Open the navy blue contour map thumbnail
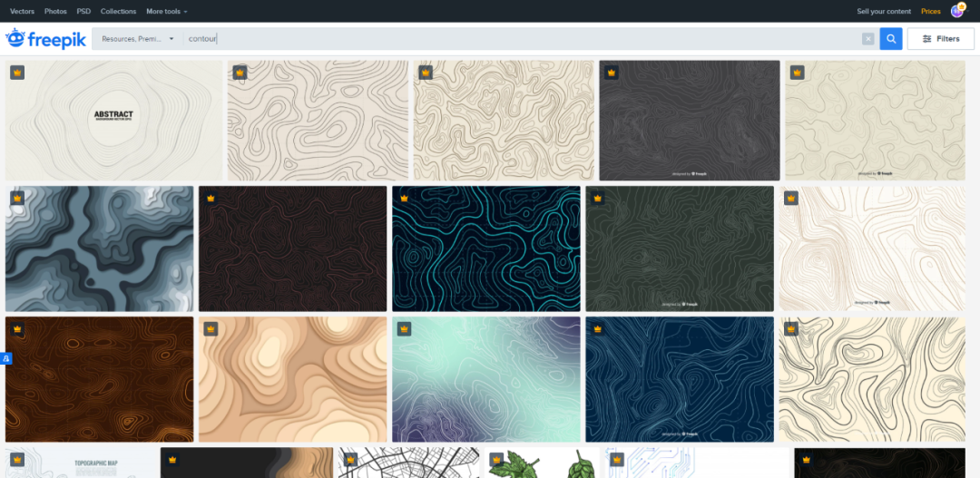 point(680,379)
